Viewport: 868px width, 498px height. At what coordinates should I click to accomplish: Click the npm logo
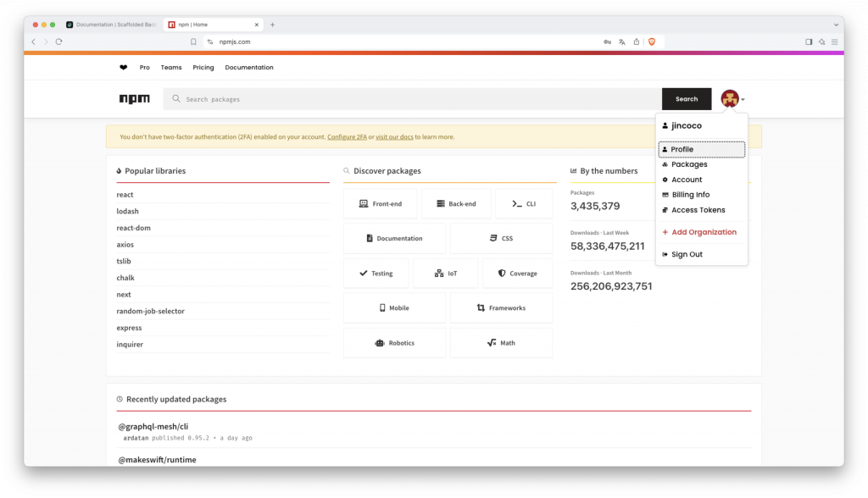tap(135, 99)
